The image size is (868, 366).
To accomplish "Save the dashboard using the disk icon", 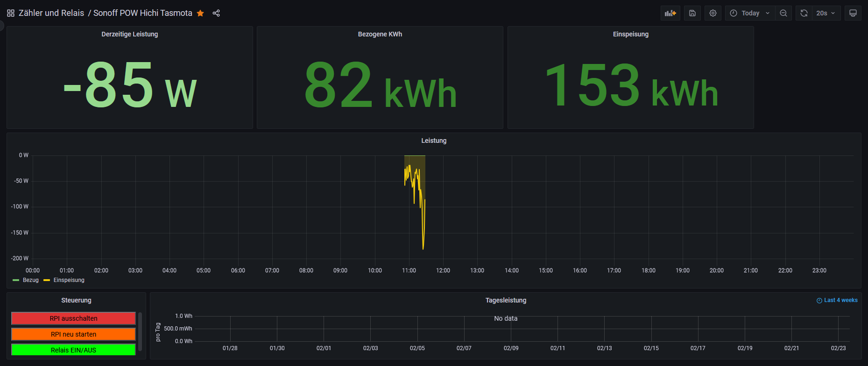I will point(692,13).
